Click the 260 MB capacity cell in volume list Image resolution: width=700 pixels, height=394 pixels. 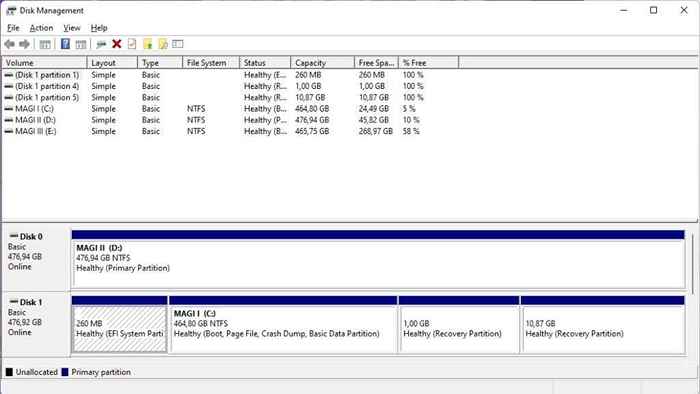[x=308, y=75]
